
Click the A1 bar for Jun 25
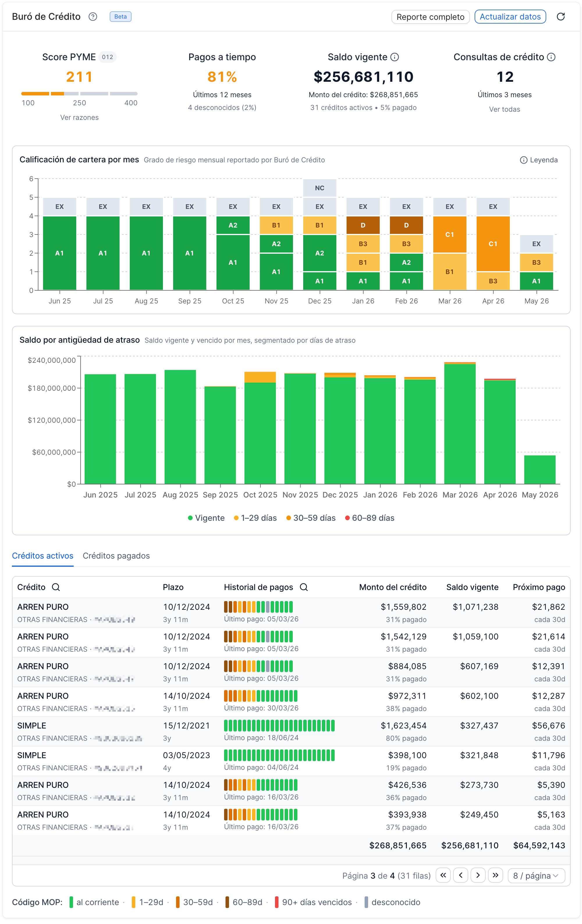[59, 253]
